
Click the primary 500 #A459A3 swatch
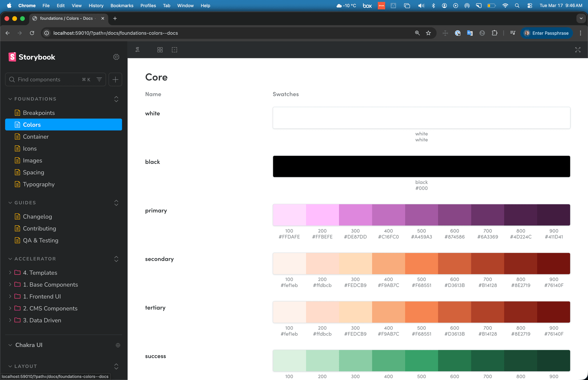pyautogui.click(x=421, y=215)
